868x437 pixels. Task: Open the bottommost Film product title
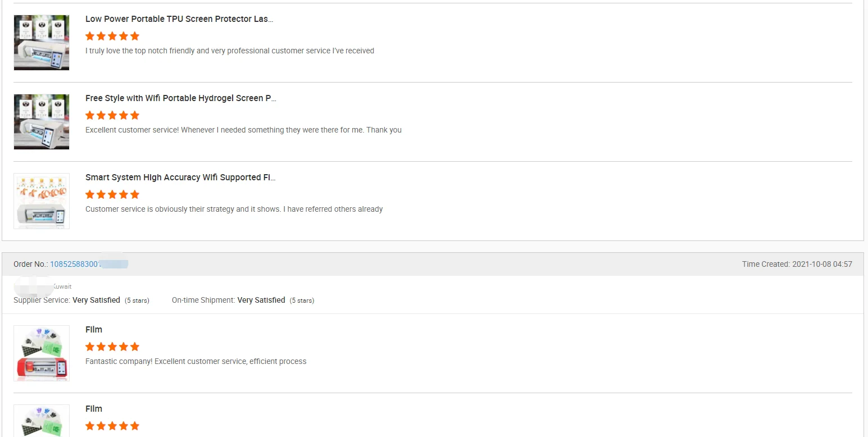coord(94,409)
